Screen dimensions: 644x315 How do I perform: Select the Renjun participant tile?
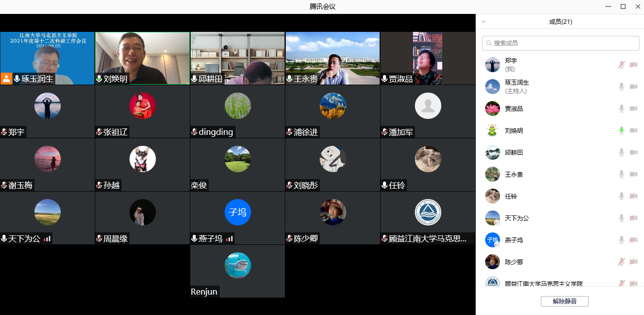point(237,271)
